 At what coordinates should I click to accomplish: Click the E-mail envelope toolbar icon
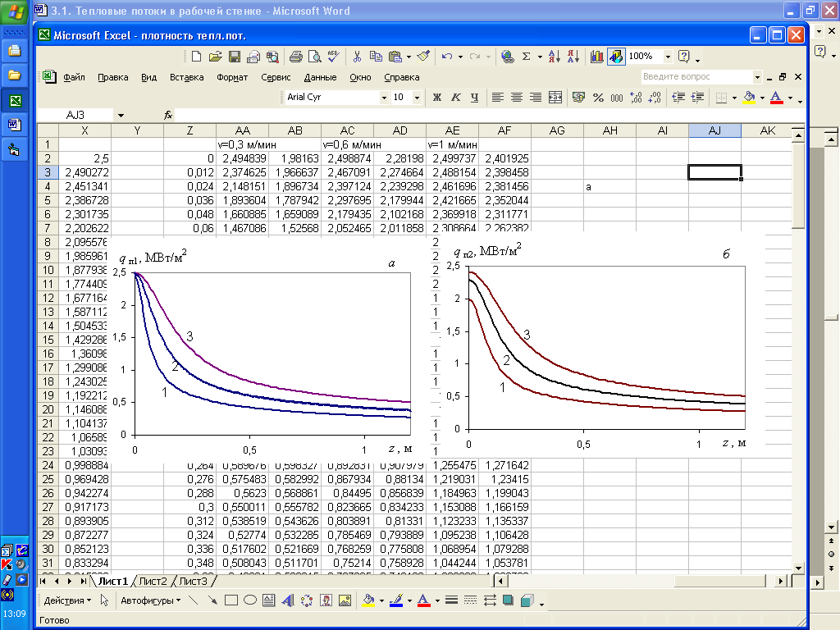pos(253,57)
